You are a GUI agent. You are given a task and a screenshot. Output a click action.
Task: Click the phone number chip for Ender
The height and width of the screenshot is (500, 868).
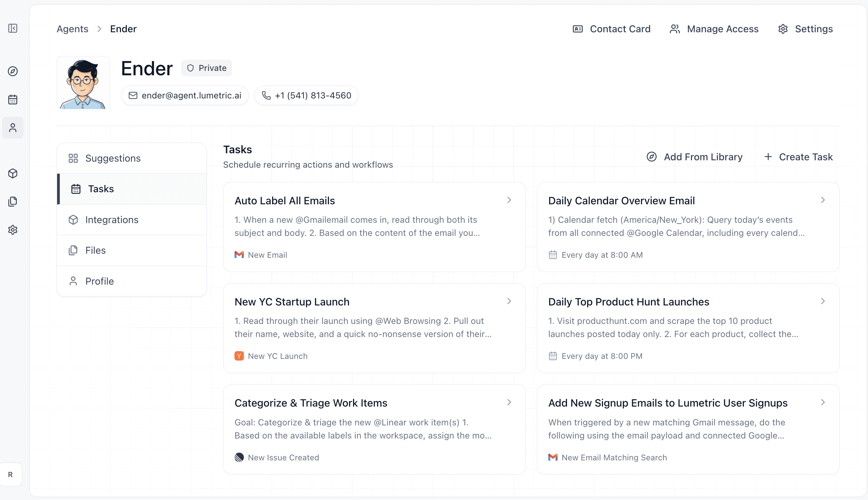pyautogui.click(x=306, y=95)
